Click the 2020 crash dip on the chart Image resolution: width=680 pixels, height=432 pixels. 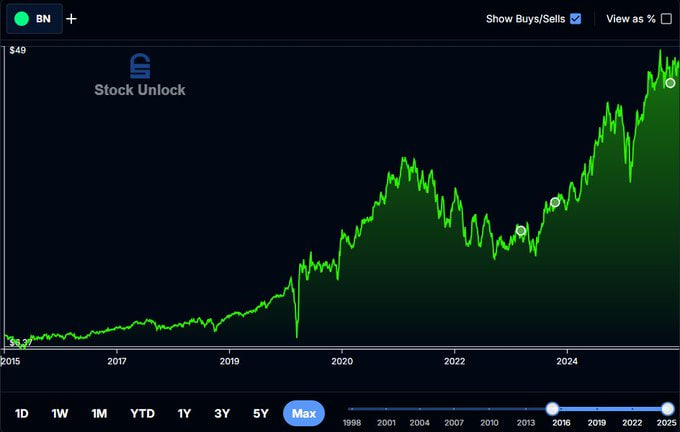297,334
